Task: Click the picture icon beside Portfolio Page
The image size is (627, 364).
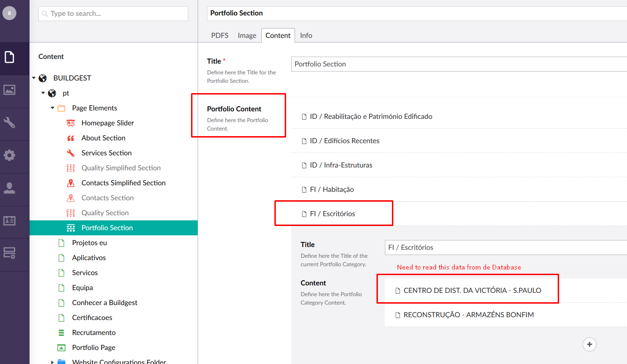Action: (x=61, y=348)
